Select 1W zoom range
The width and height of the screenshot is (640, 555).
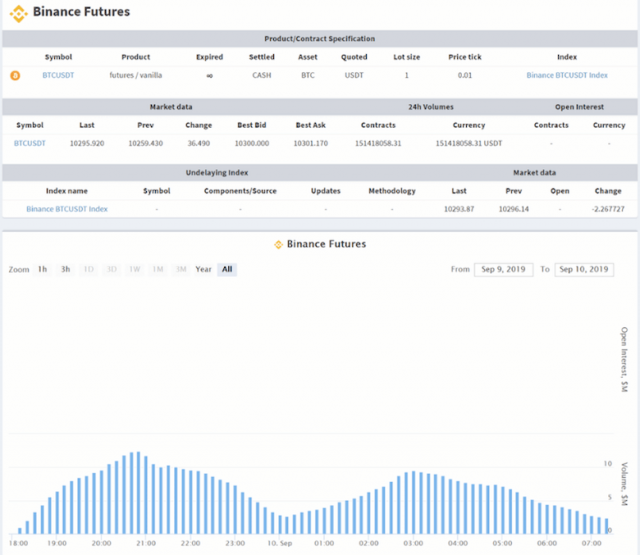(135, 269)
